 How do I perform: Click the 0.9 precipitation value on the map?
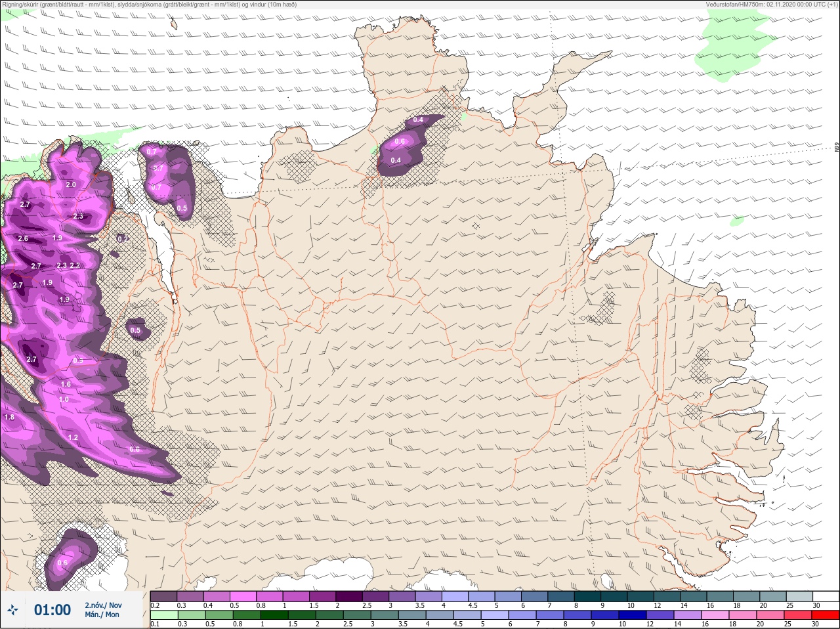[78, 360]
